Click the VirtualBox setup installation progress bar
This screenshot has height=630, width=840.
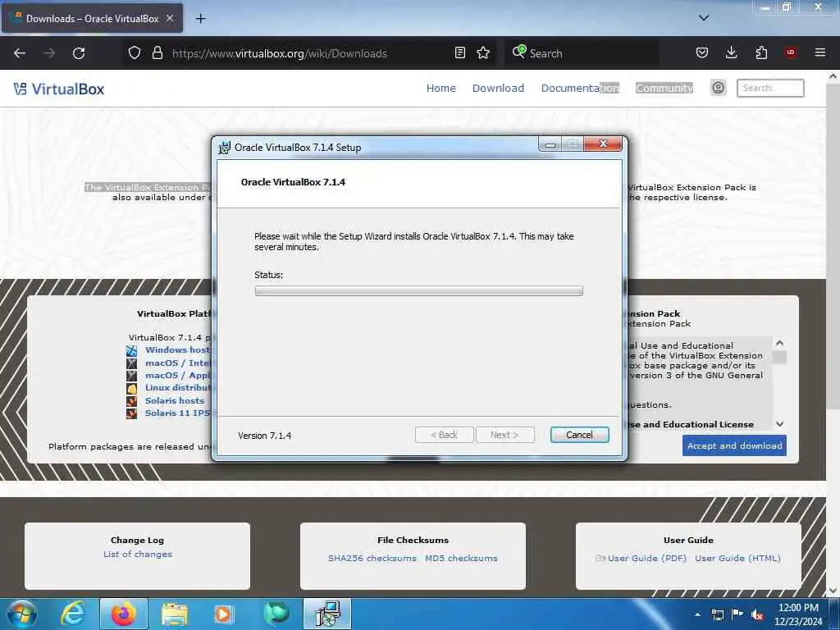tap(418, 291)
